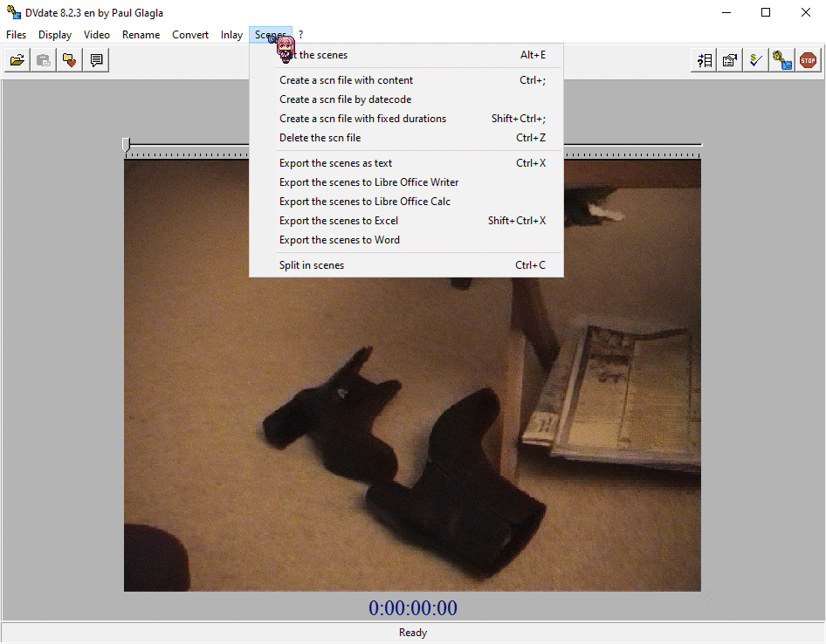Click the video timeline slider thumb
The image size is (826, 644).
[x=127, y=144]
